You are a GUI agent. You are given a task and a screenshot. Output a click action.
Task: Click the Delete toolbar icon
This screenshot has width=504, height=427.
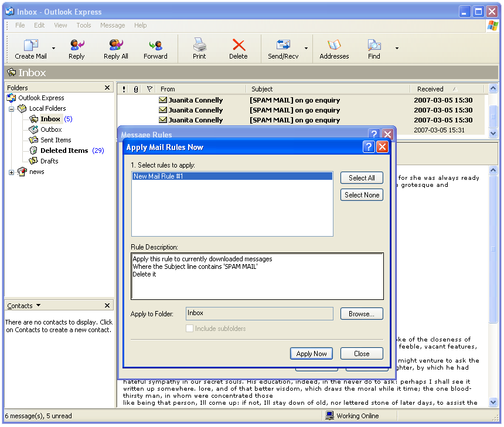click(x=239, y=45)
